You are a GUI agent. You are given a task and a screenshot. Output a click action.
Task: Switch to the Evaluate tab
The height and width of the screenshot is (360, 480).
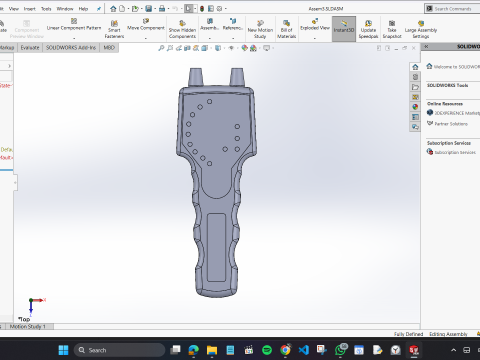click(x=30, y=48)
